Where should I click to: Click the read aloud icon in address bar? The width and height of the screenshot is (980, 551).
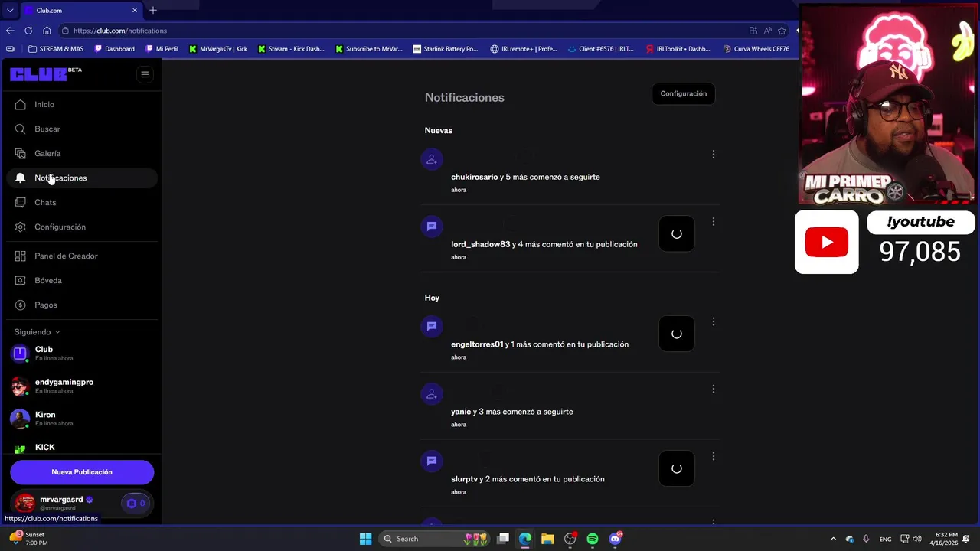(x=767, y=31)
